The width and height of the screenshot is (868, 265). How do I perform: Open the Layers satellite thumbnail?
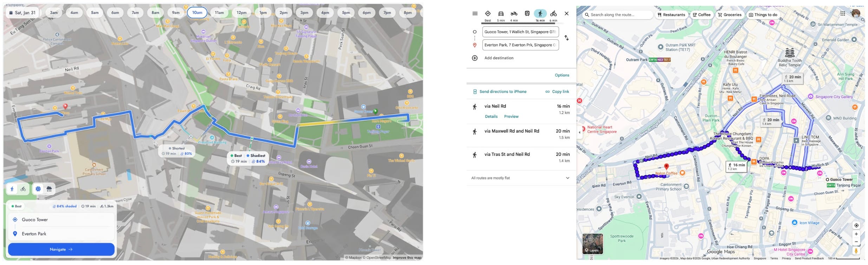tap(592, 244)
